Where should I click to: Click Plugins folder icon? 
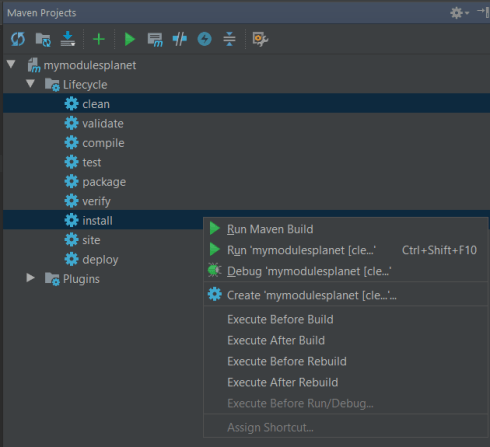[x=52, y=279]
